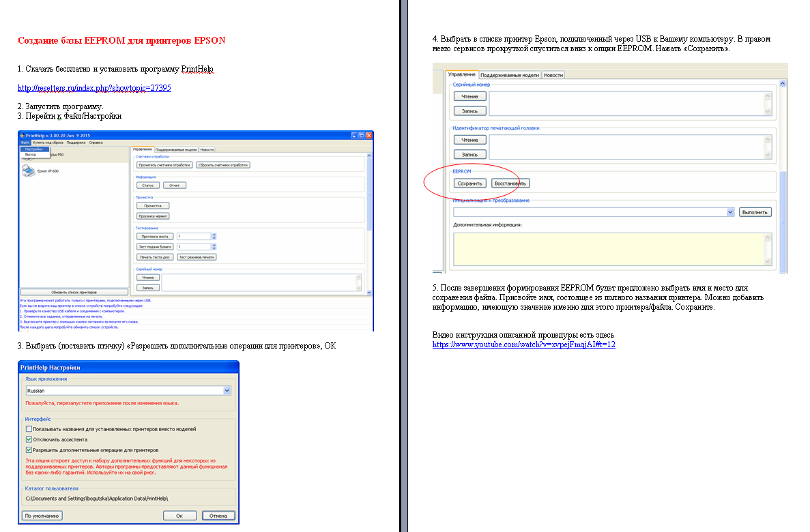This screenshot has width=810, height=532.
Task: Click the Отчет button
Action: tap(175, 185)
